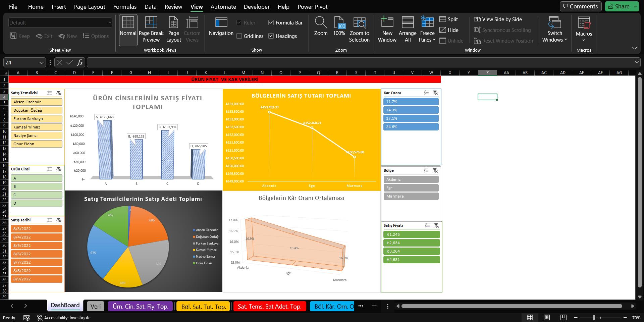
Task: Click the Share button
Action: click(x=622, y=6)
